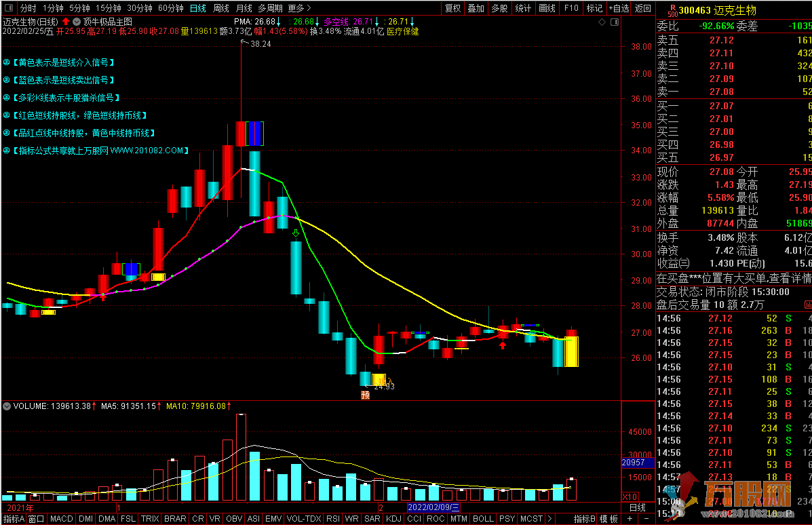Click the 标记 mark button
Image resolution: width=812 pixels, height=525 pixels.
(594, 8)
